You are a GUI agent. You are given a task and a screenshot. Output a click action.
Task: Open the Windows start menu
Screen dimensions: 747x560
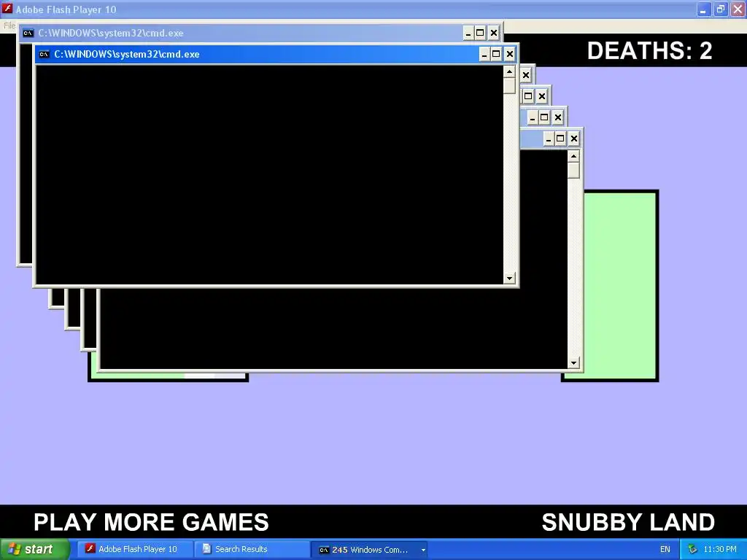[x=35, y=549]
